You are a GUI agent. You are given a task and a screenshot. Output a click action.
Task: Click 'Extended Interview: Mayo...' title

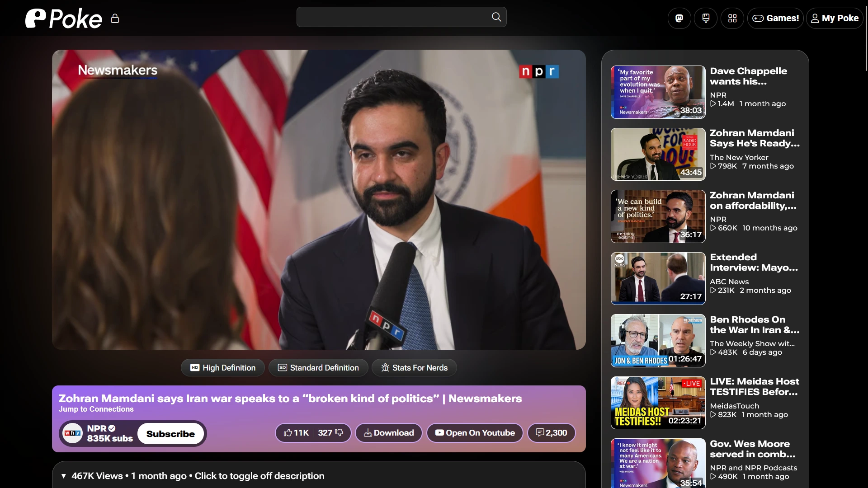(754, 263)
